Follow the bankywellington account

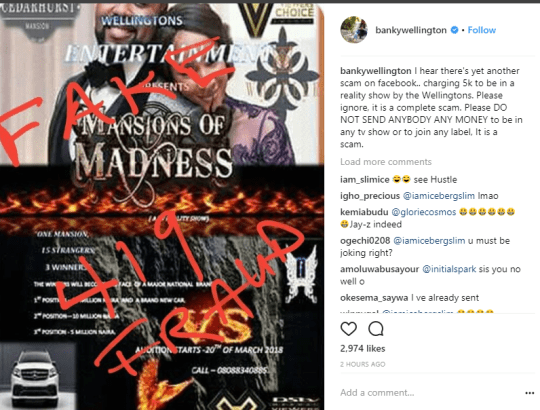coord(481,30)
